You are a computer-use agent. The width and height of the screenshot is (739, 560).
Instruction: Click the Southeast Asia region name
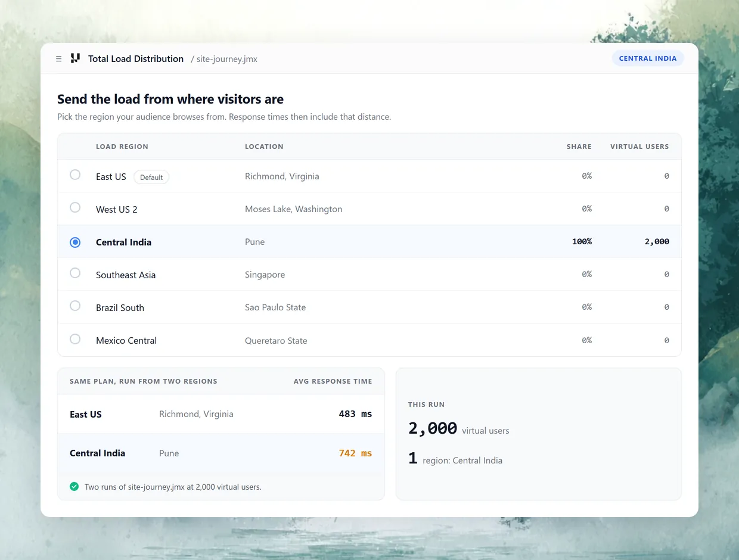(x=126, y=275)
